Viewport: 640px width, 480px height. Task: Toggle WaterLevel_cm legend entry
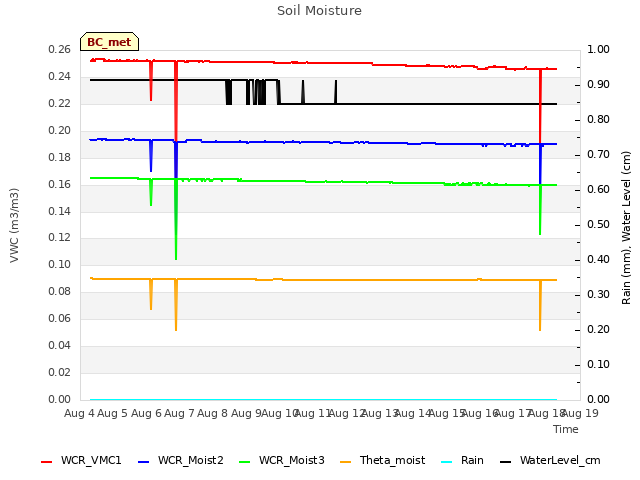[550, 460]
